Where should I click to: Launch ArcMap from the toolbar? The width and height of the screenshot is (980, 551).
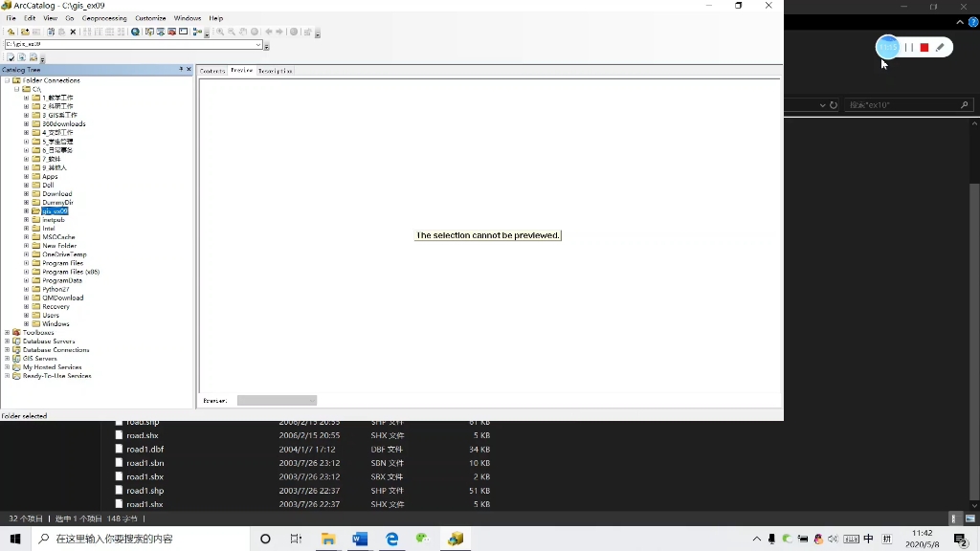coord(149,31)
